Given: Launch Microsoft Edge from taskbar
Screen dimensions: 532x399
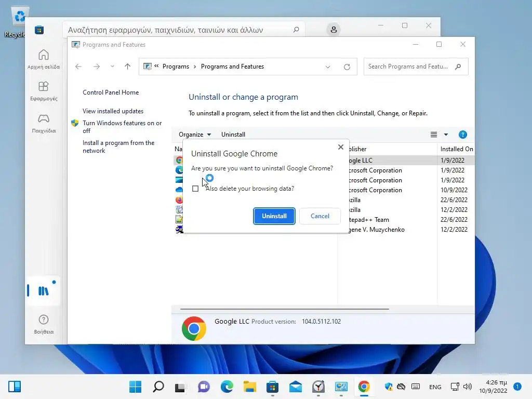Looking at the screenshot, I should [227, 387].
